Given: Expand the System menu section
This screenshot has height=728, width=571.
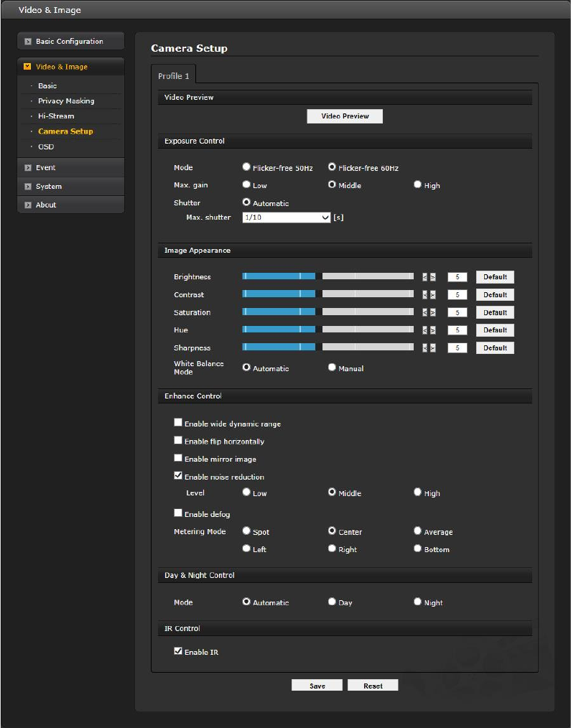Looking at the screenshot, I should click(x=70, y=186).
